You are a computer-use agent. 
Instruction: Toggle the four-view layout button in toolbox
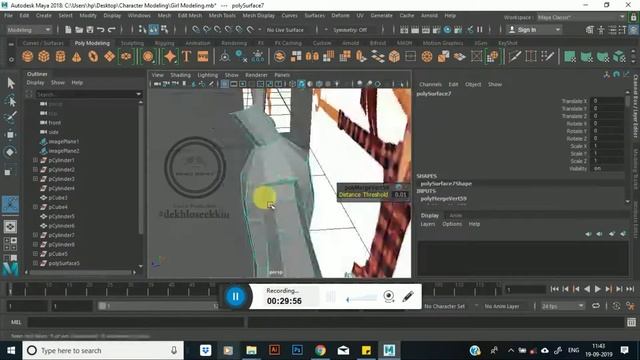[10, 244]
